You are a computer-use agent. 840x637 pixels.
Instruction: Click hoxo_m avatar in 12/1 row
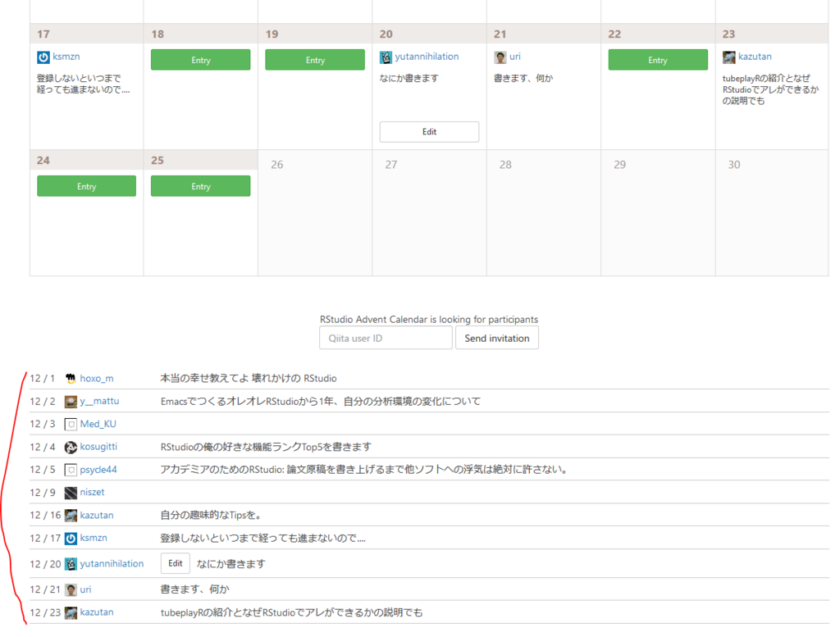point(71,379)
